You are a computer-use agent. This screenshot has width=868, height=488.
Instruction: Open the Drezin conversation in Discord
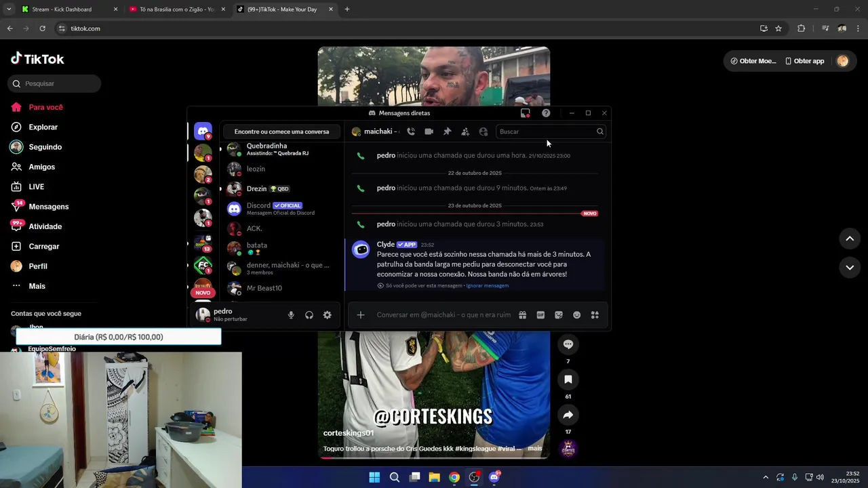281,188
